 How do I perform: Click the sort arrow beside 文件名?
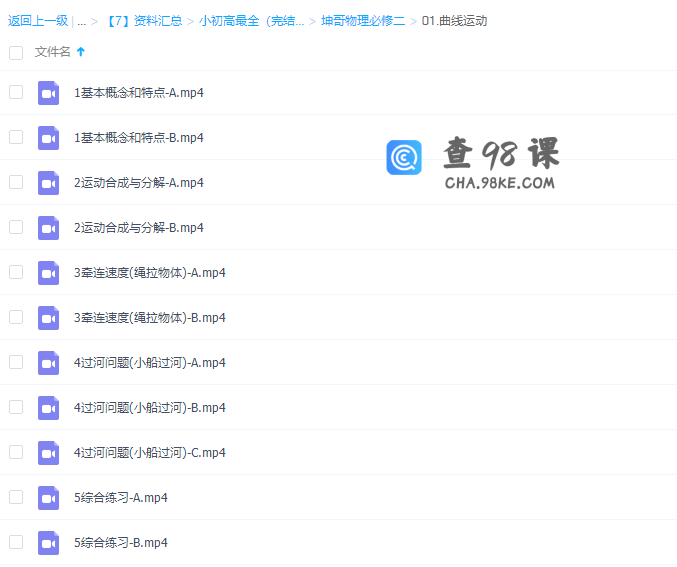tap(81, 52)
